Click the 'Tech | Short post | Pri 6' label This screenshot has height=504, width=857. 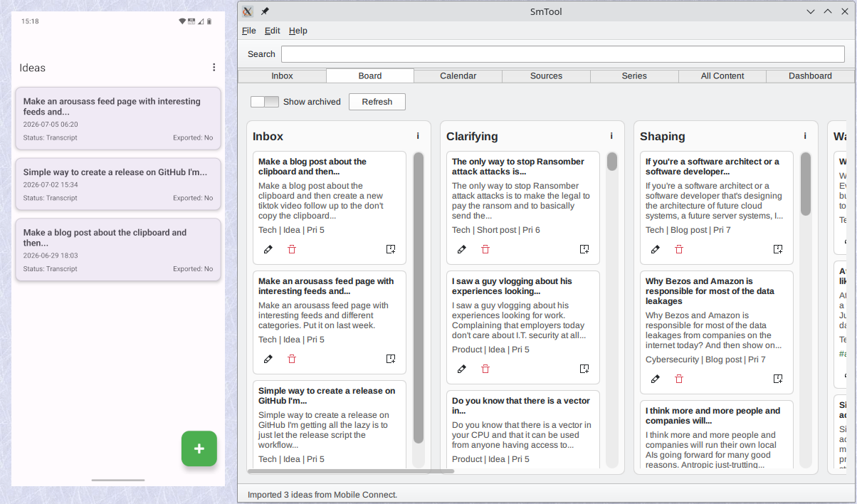496,230
